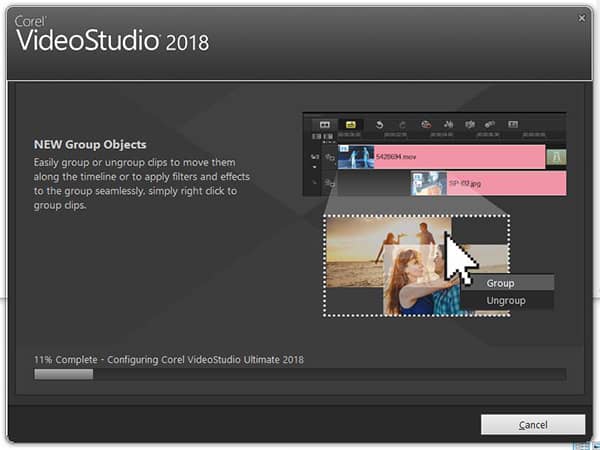Screen dimensions: 600x450
Task: Toggle the video track button
Action: 328,158
